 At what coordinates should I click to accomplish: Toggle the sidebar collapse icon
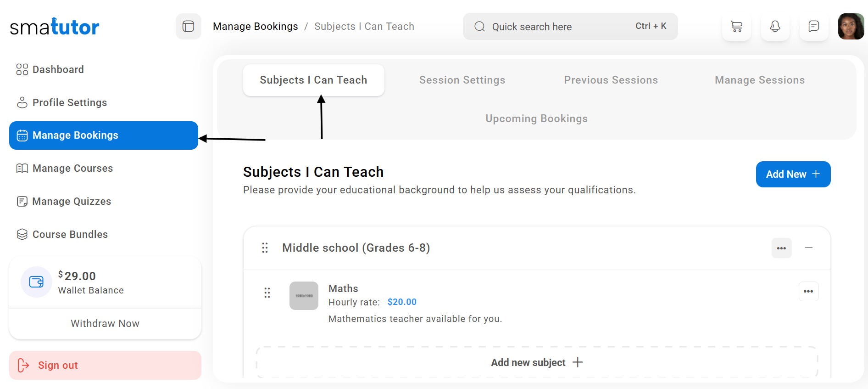[188, 26]
